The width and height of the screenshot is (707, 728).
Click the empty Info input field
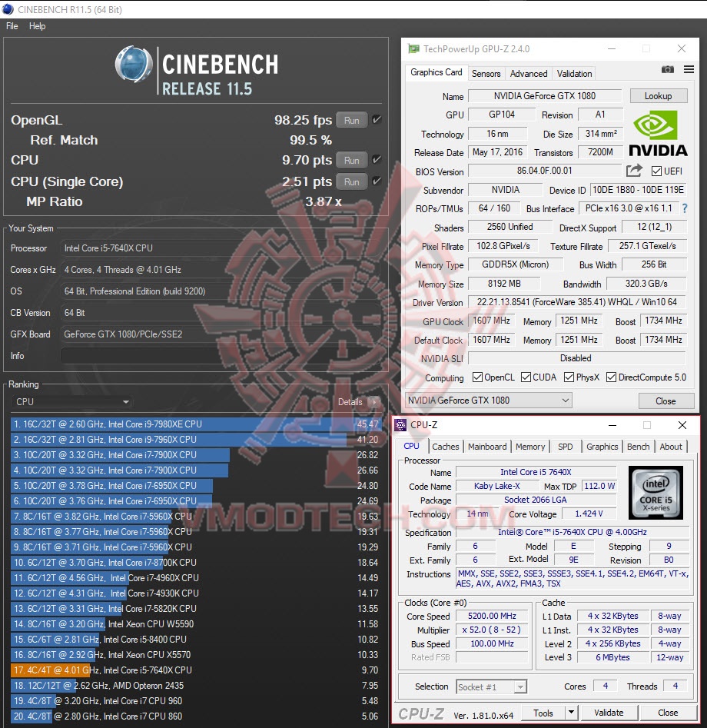pyautogui.click(x=222, y=356)
